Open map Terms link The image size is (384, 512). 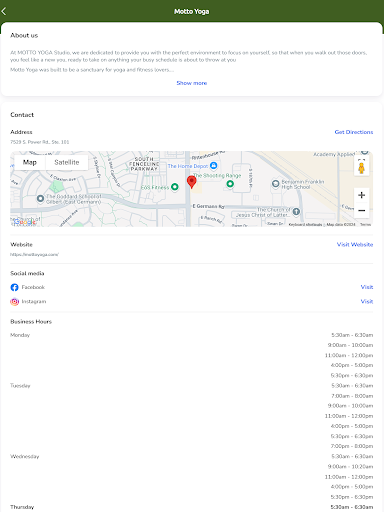(365, 224)
